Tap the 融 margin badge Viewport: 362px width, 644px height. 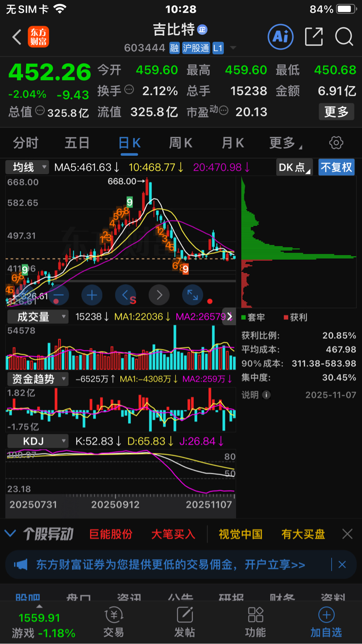point(174,48)
